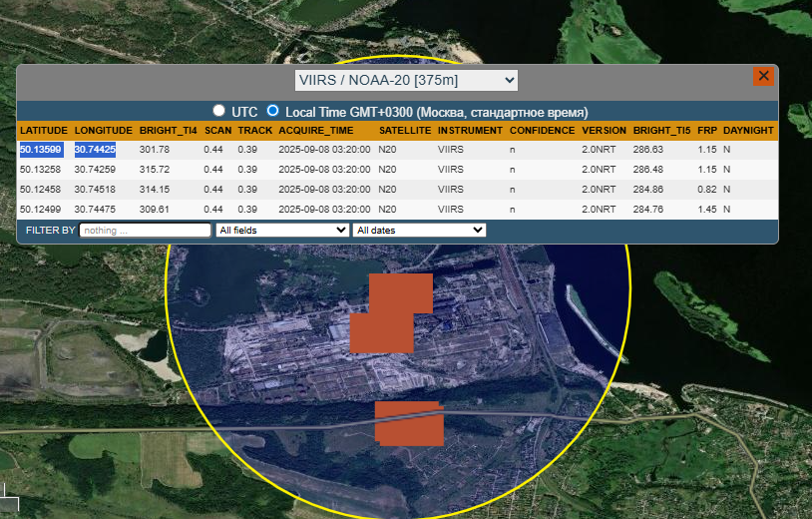
Task: Click the Filter By text input
Action: [x=145, y=230]
